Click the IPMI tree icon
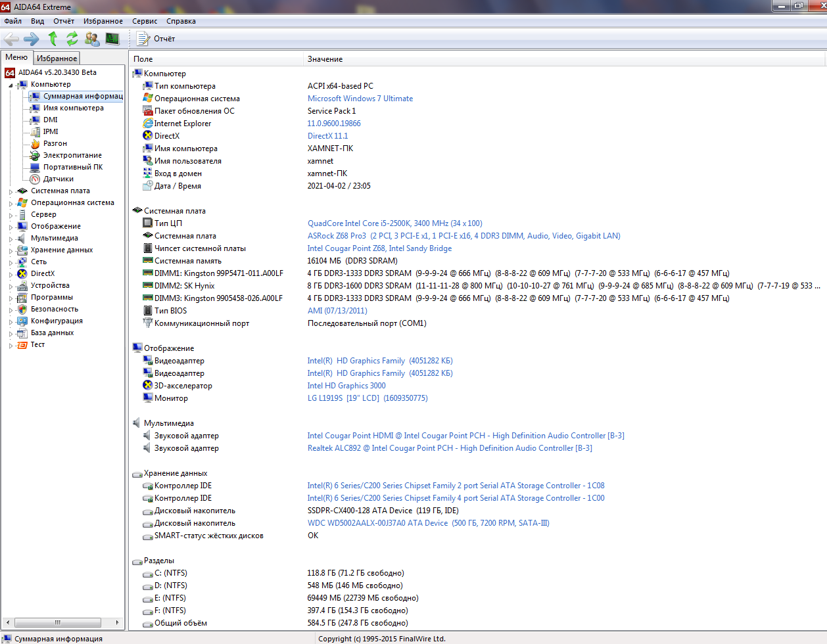827x644 pixels. [x=35, y=131]
